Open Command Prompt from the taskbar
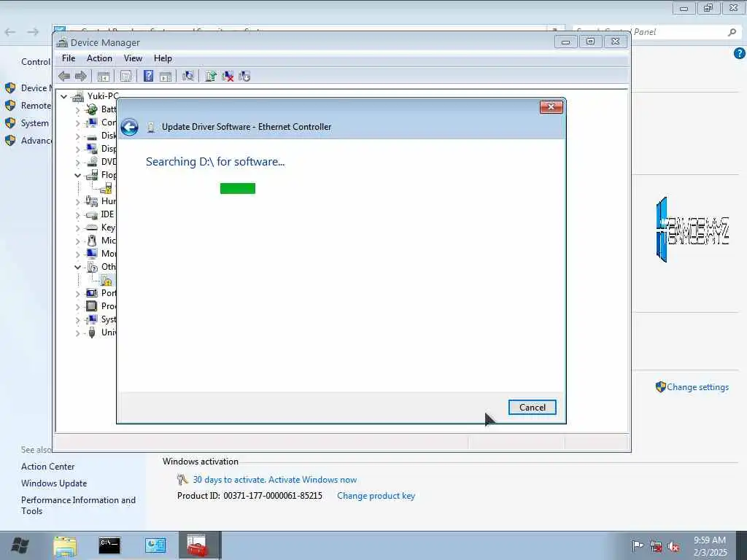The height and width of the screenshot is (560, 747). click(x=109, y=545)
